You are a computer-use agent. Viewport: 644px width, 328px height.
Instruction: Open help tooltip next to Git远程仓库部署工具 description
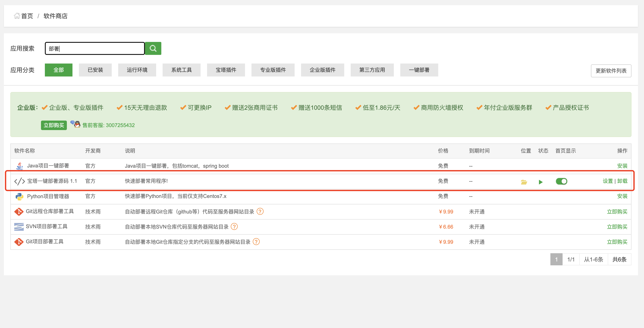click(x=260, y=212)
